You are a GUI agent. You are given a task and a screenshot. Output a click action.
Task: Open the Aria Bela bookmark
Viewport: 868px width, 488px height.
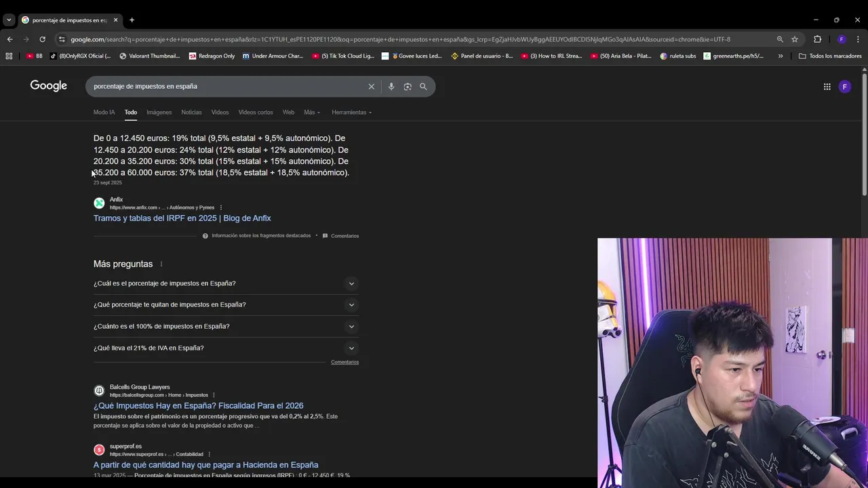click(621, 56)
